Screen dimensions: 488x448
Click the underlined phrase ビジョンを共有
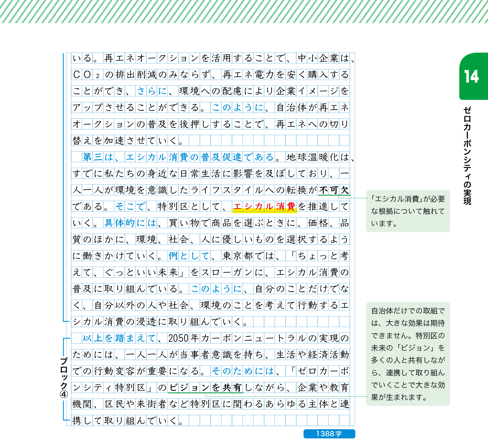coord(205,388)
